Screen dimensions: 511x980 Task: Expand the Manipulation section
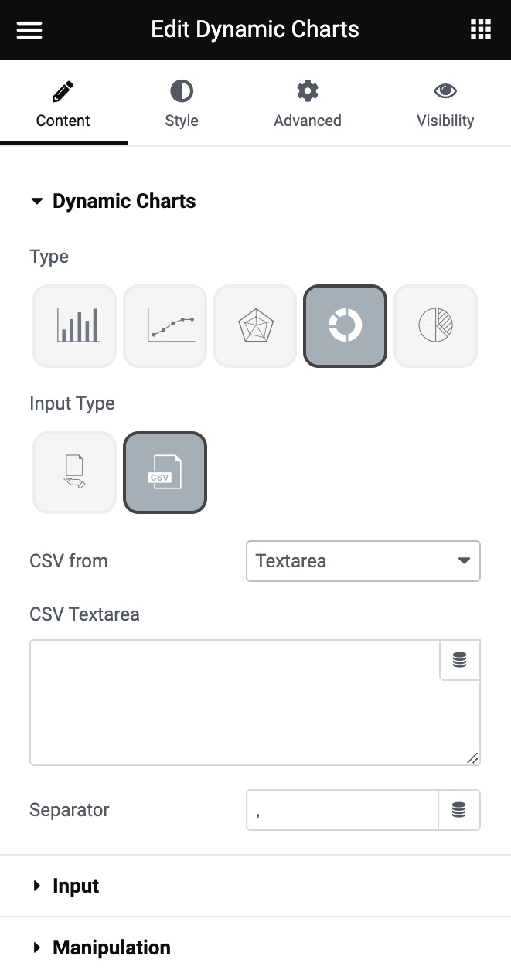[x=111, y=948]
